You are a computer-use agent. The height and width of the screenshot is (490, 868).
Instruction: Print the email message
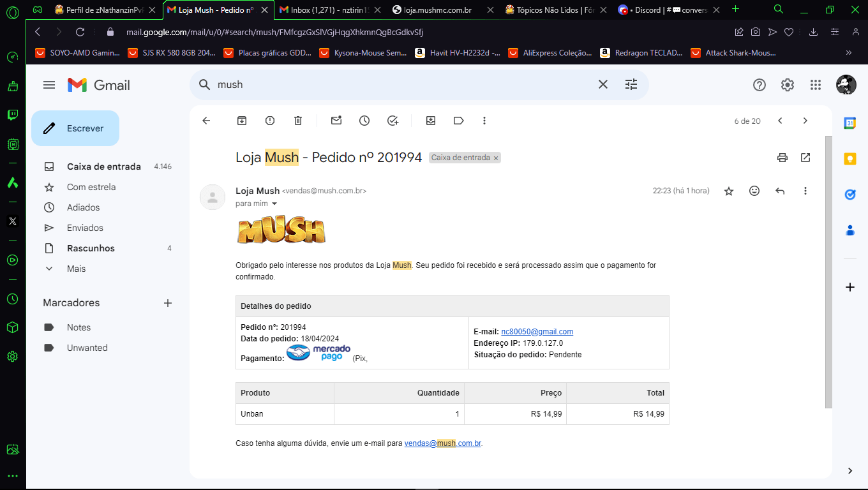tap(782, 158)
